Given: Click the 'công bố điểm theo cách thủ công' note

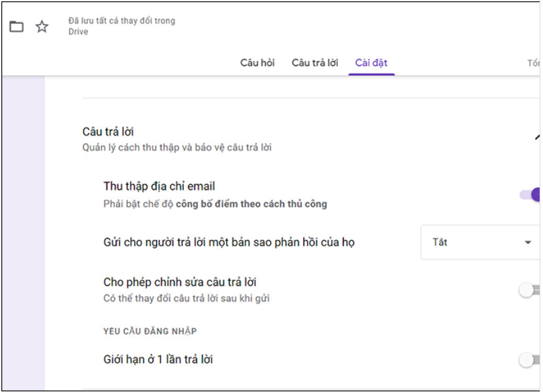Looking at the screenshot, I should 251,204.
